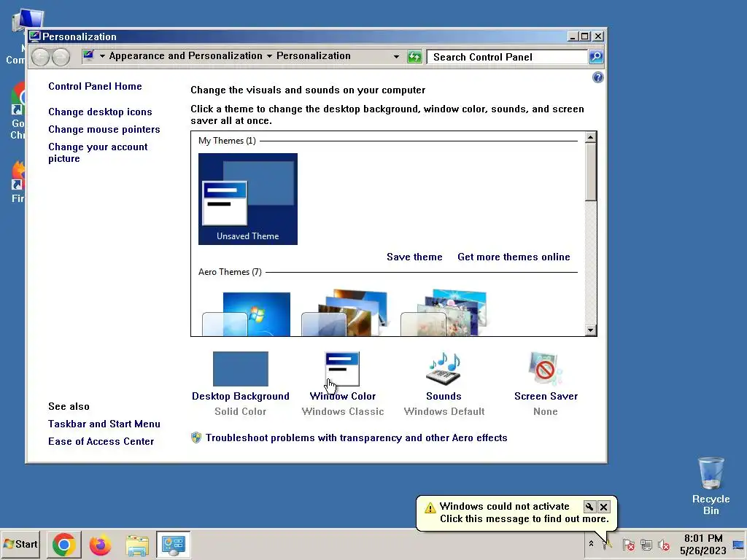Click the Google Chrome desktop shortcut
Viewport: 747px width, 560px height.
point(18,111)
